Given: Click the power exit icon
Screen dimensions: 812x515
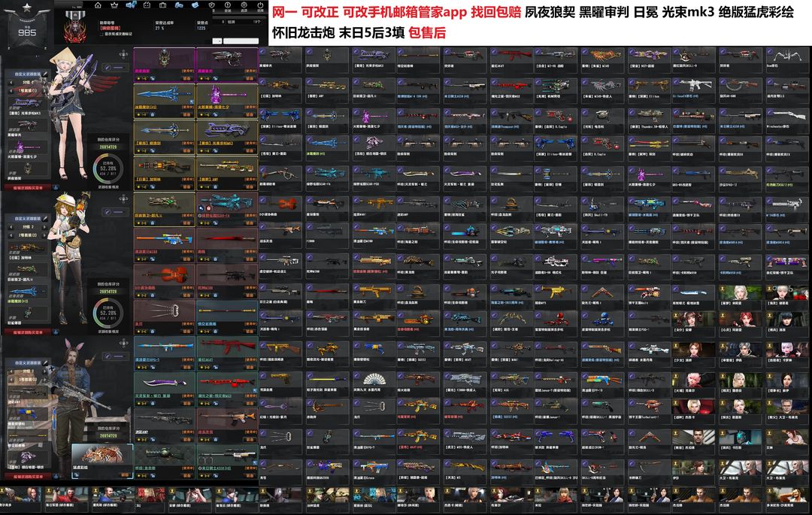Looking at the screenshot, I should (260, 7).
